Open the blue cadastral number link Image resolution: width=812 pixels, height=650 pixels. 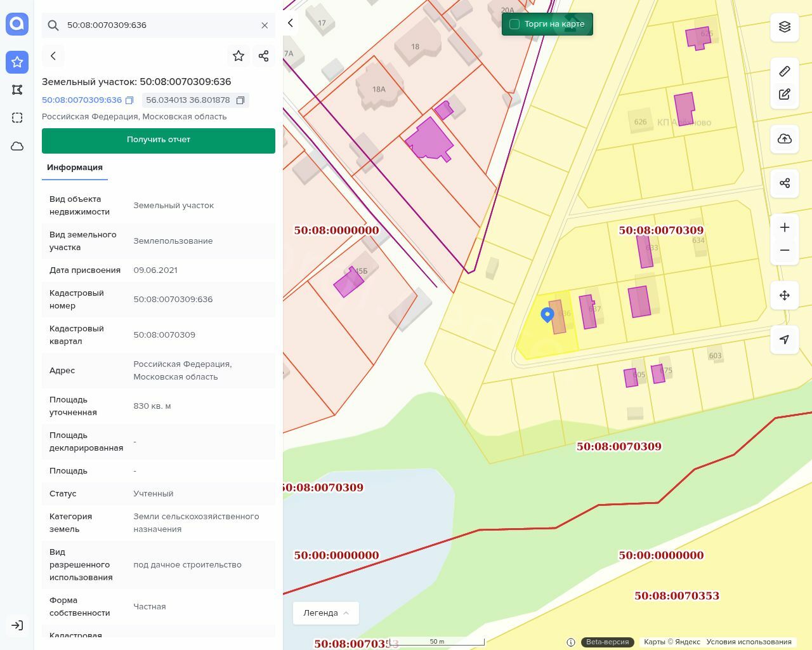coord(82,100)
